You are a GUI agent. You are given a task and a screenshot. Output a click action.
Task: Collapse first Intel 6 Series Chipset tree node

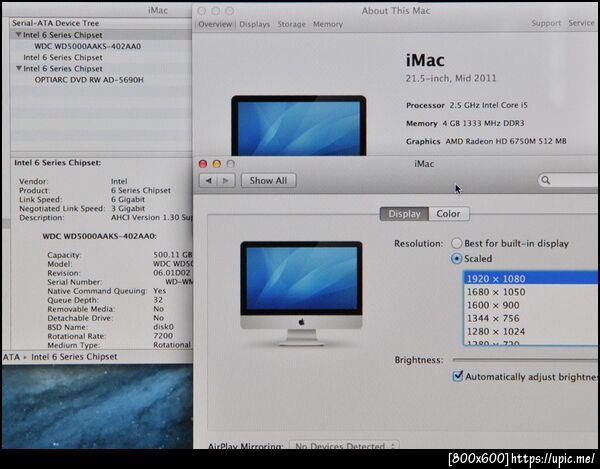coord(18,35)
